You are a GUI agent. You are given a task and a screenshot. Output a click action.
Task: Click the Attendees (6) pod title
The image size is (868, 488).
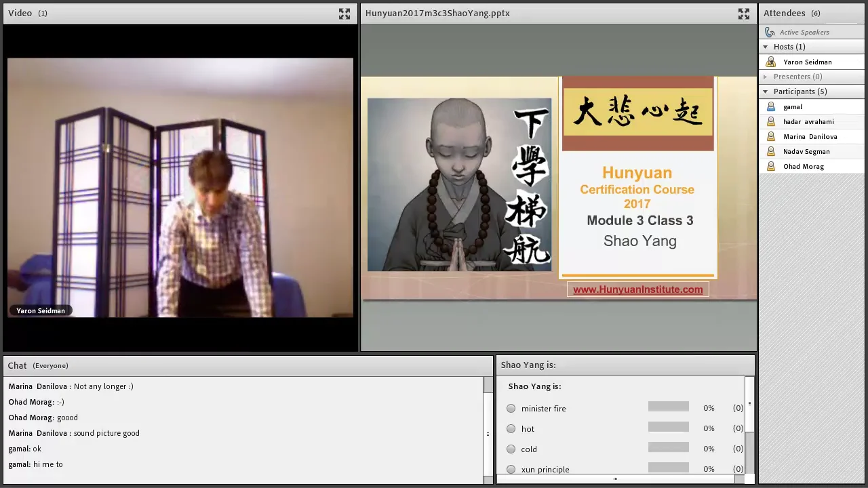click(x=791, y=13)
